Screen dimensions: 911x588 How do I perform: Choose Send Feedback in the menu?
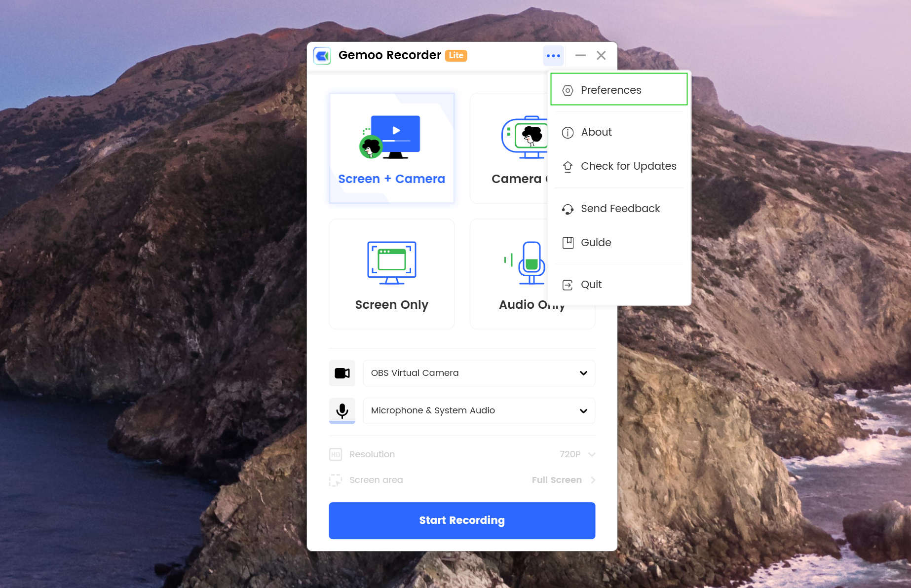click(619, 209)
